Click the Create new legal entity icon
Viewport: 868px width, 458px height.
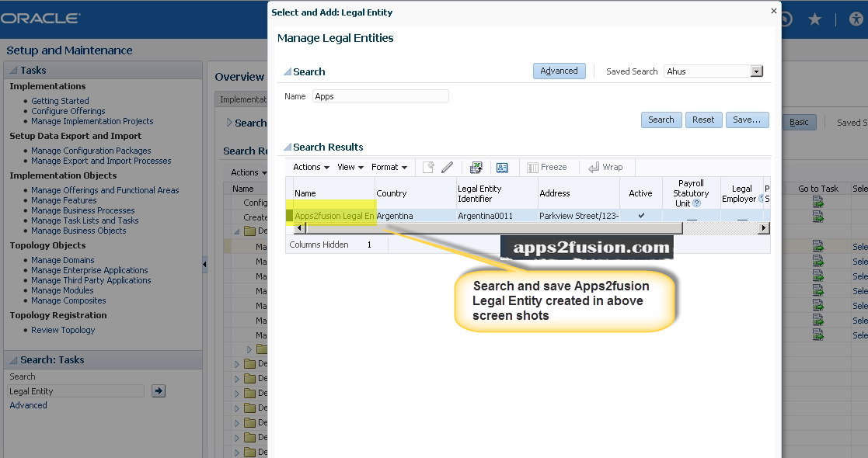point(428,167)
